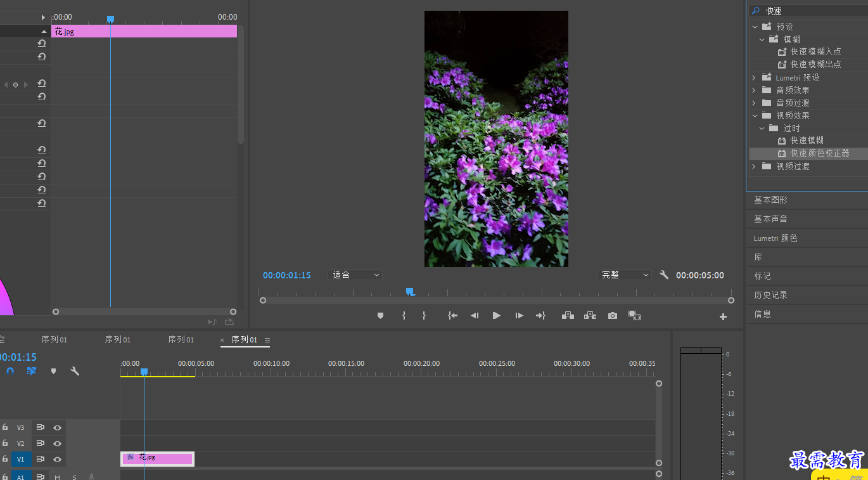Add a marker from the timeline header
The image size is (868, 480).
(53, 372)
